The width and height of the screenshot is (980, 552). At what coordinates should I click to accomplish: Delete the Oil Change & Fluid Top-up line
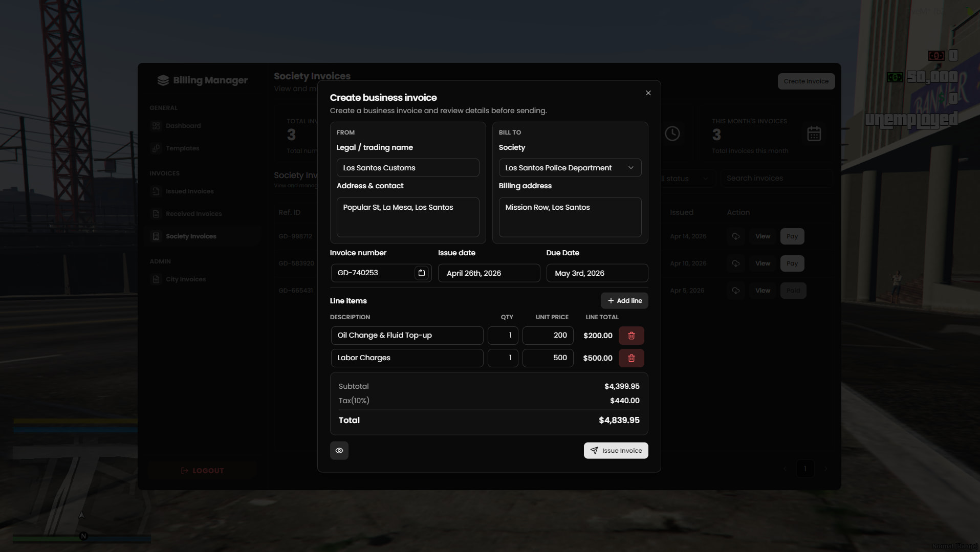[x=631, y=336]
